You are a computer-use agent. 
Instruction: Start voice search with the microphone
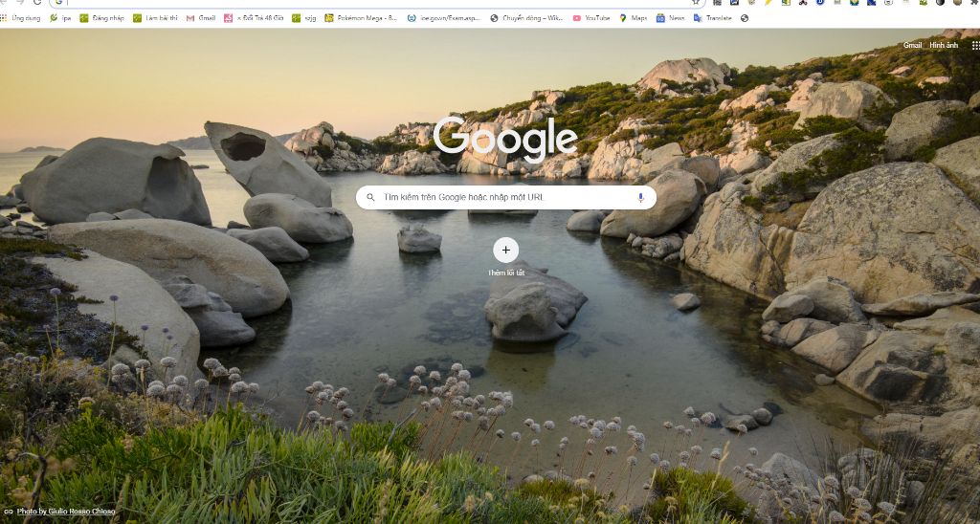[640, 197]
